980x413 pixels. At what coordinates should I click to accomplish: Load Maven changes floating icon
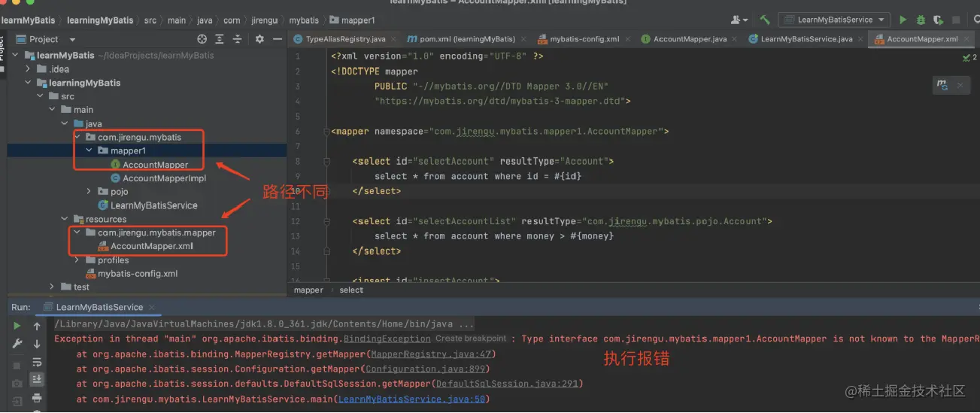[x=942, y=86]
